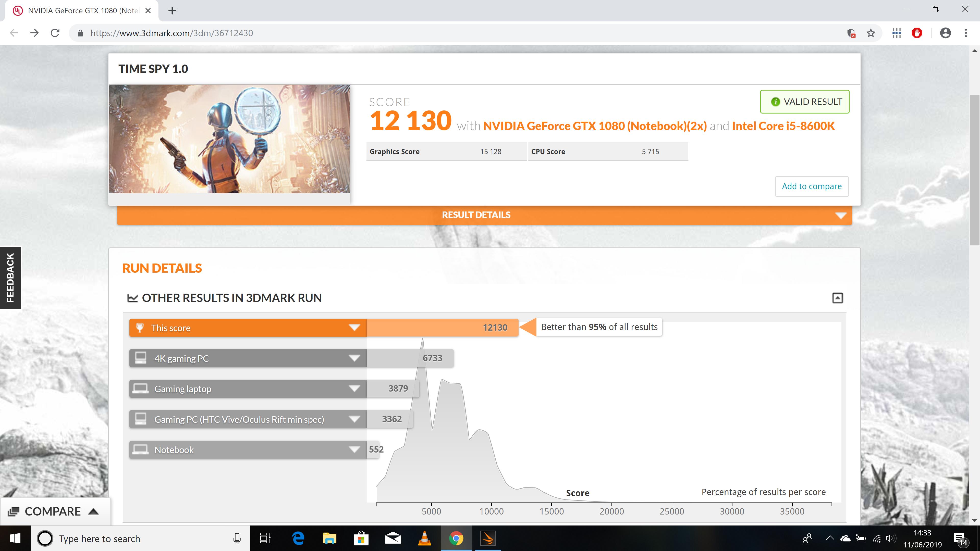Click the trophy icon on This score
Viewport: 980px width, 551px height.
click(x=140, y=328)
